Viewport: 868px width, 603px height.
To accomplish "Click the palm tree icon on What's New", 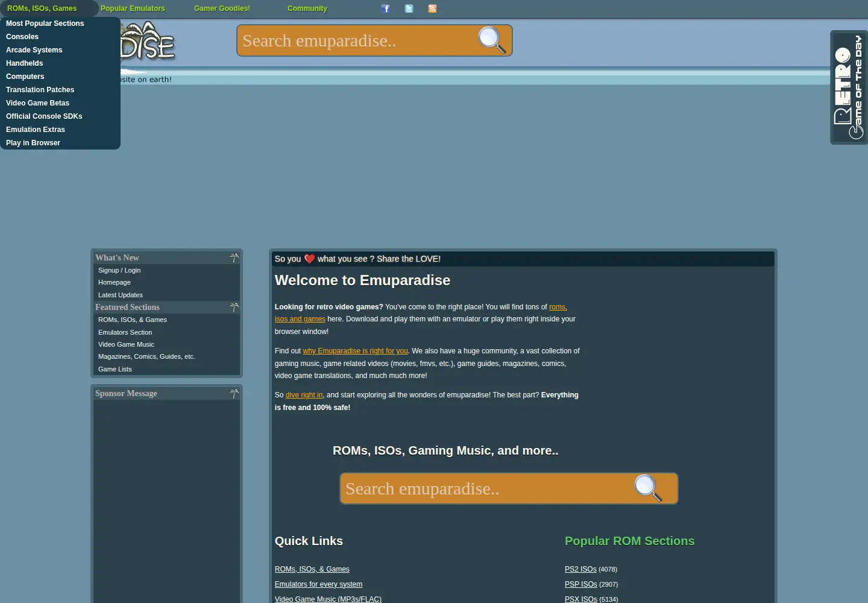I will click(234, 258).
